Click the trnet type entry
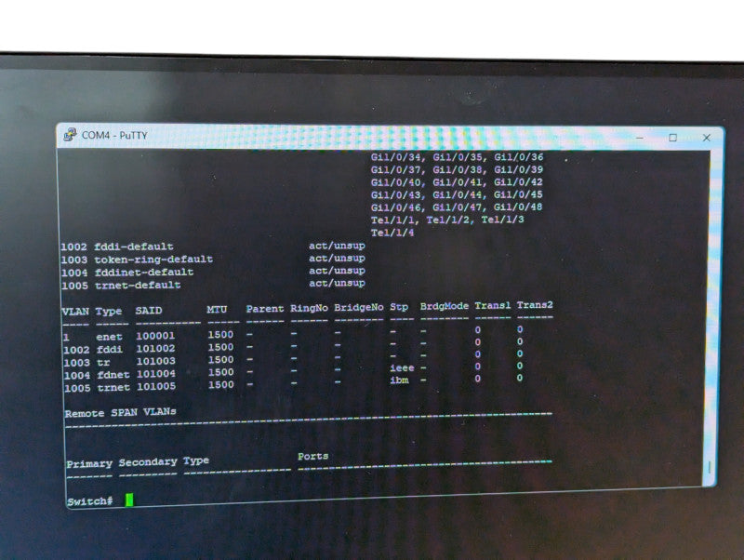Screen dimensions: 744x560 113,388
